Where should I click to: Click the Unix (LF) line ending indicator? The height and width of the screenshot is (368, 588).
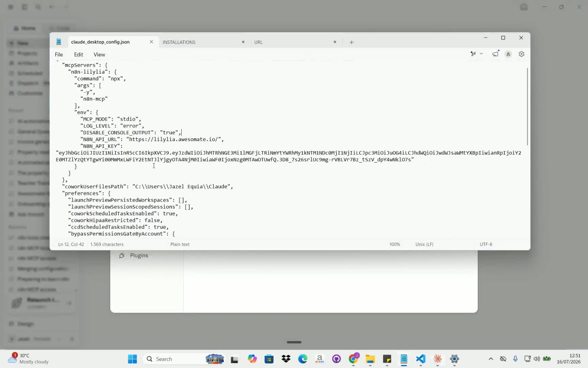pos(424,244)
